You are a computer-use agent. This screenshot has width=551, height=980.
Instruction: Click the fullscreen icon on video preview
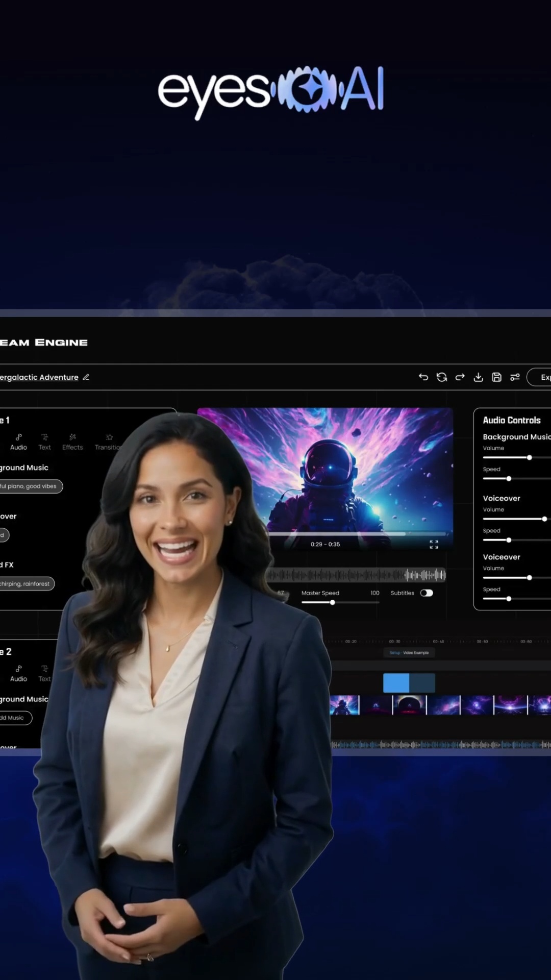click(x=434, y=545)
